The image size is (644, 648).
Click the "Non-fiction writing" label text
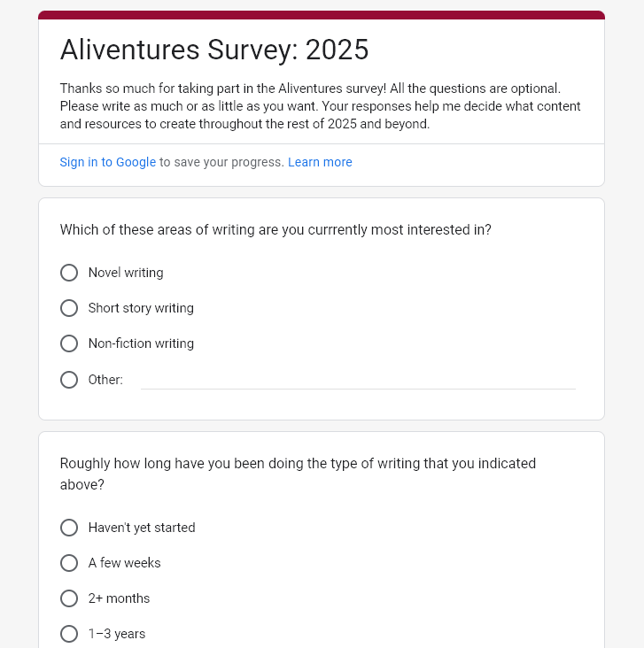[141, 343]
